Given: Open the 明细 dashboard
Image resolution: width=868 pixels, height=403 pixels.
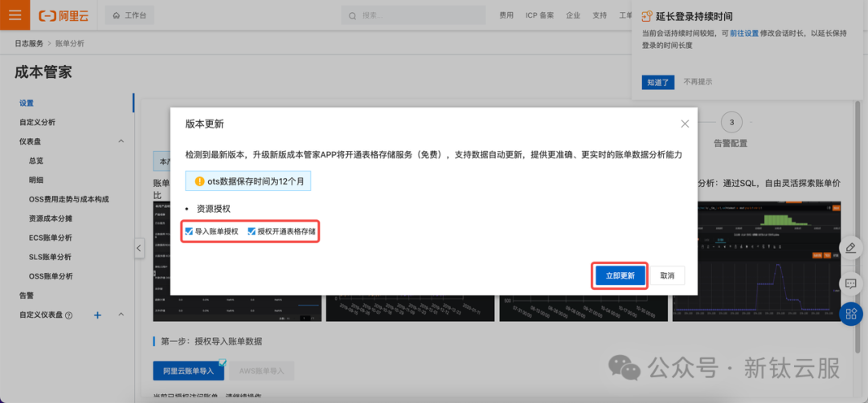Looking at the screenshot, I should point(36,180).
